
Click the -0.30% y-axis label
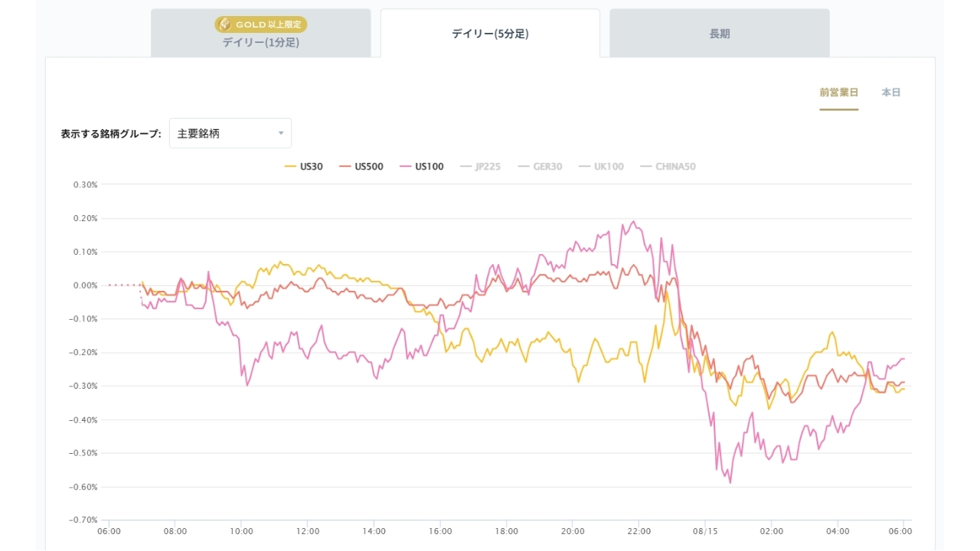[x=83, y=386]
